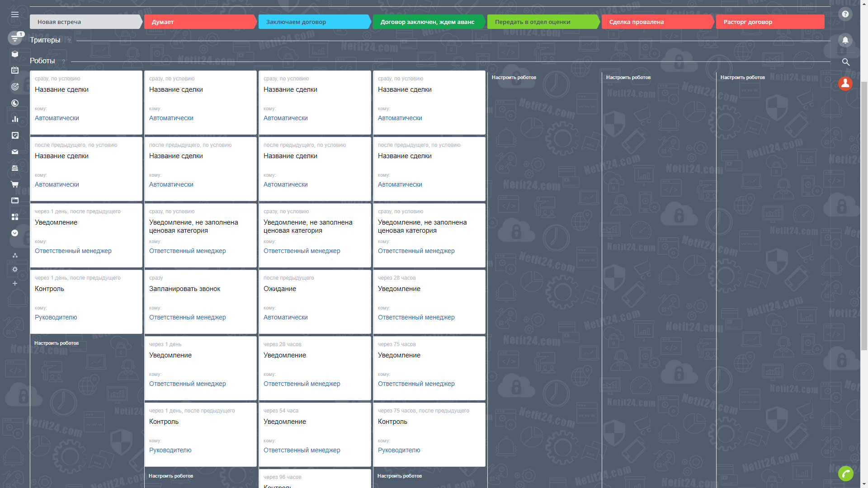Viewport: 868px width, 488px height.
Task: Open the help question mark icon
Action: tap(845, 14)
